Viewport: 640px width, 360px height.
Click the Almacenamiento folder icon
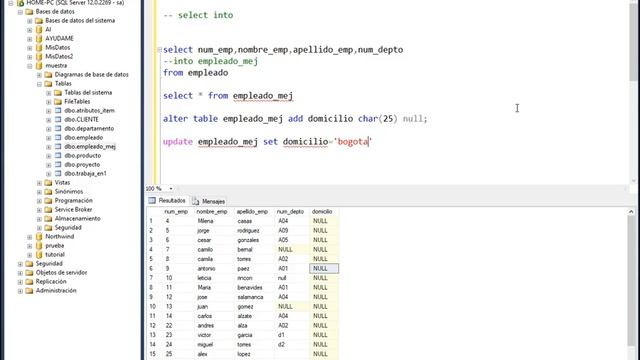49,219
